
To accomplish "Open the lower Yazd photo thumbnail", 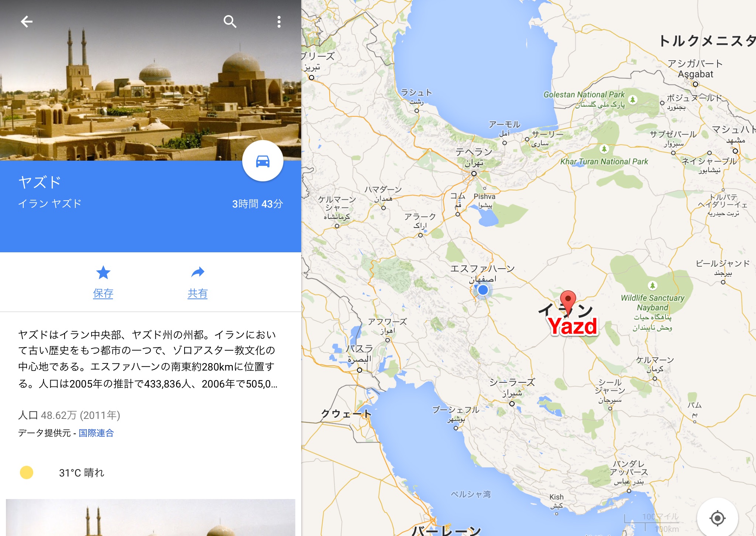I will [x=151, y=517].
